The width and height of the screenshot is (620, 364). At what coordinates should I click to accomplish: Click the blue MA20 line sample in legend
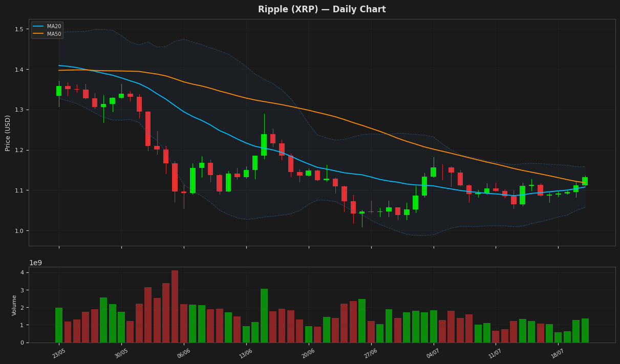38,26
